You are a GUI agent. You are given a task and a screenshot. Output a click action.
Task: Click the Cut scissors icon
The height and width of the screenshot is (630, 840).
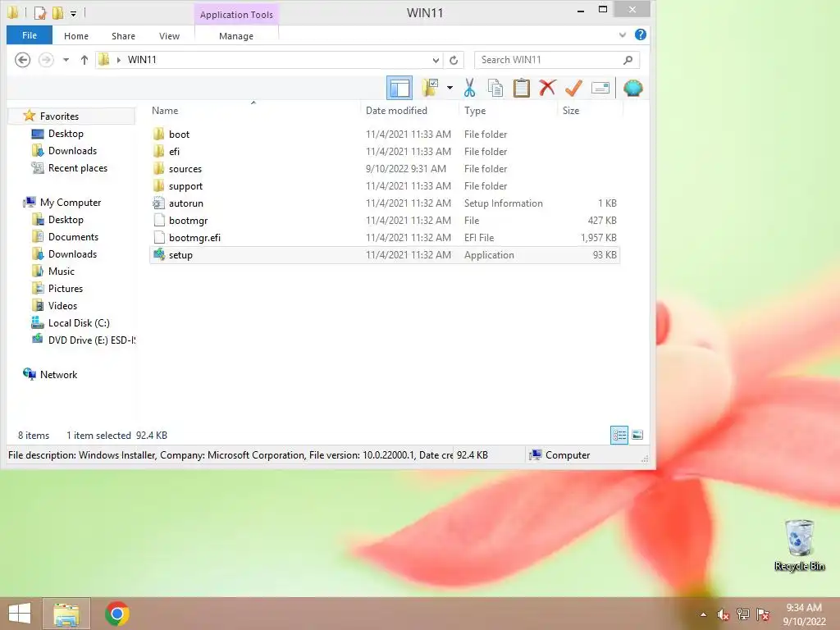click(x=469, y=88)
